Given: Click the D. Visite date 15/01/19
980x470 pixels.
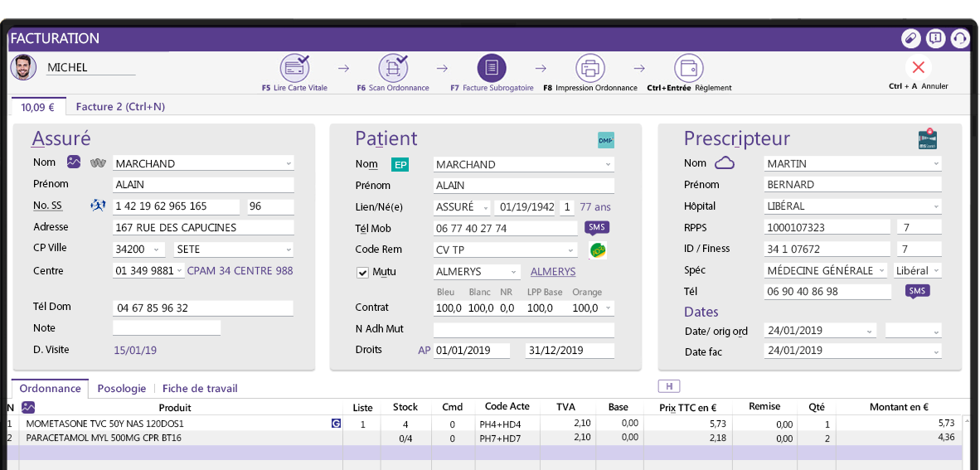Looking at the screenshot, I should (135, 350).
